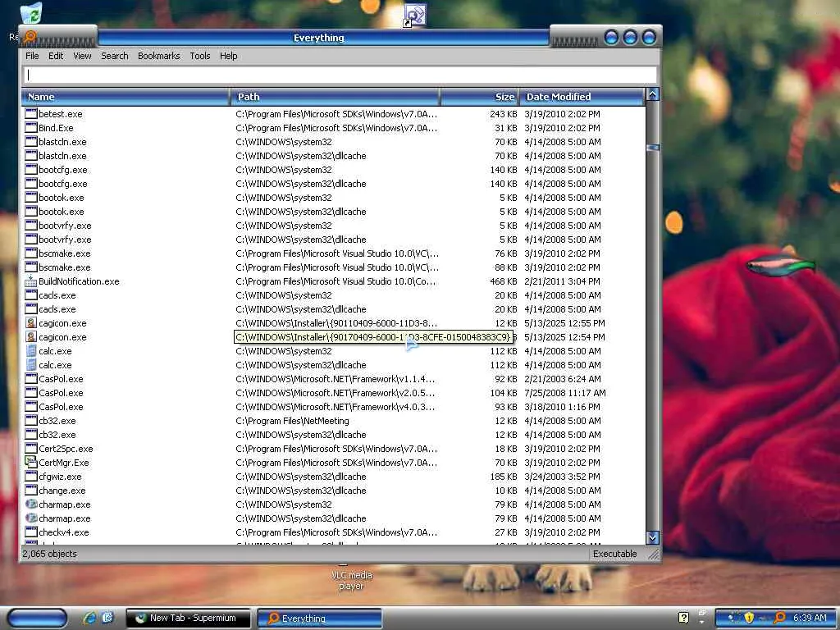Click the '3/24/2003 3:52 PM' date cell
This screenshot has height=630, width=840.
coord(563,477)
